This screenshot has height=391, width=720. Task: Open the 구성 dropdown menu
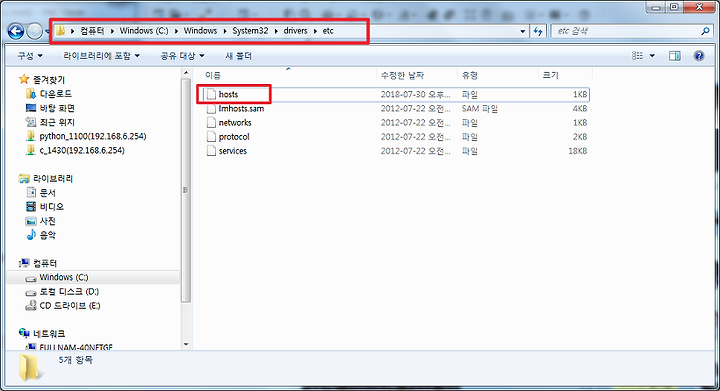pyautogui.click(x=30, y=56)
